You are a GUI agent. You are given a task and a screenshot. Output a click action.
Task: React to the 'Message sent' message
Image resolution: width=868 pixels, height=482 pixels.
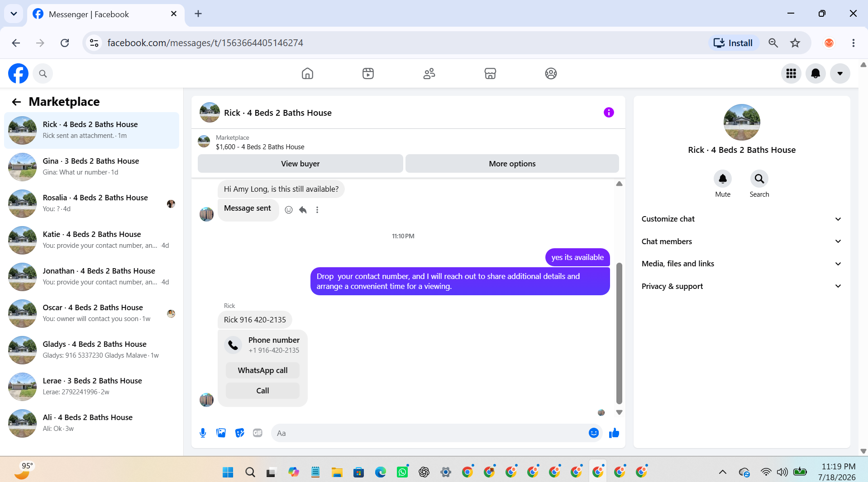point(289,210)
